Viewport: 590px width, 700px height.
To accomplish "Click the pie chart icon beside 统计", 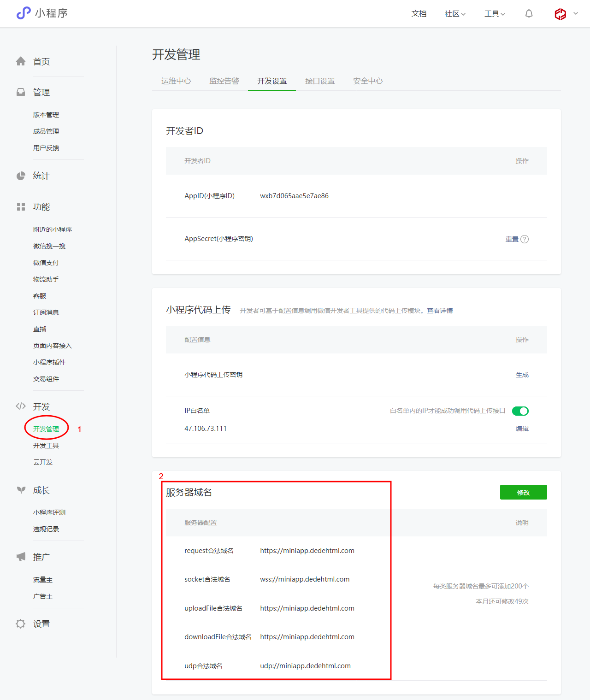I will [21, 176].
